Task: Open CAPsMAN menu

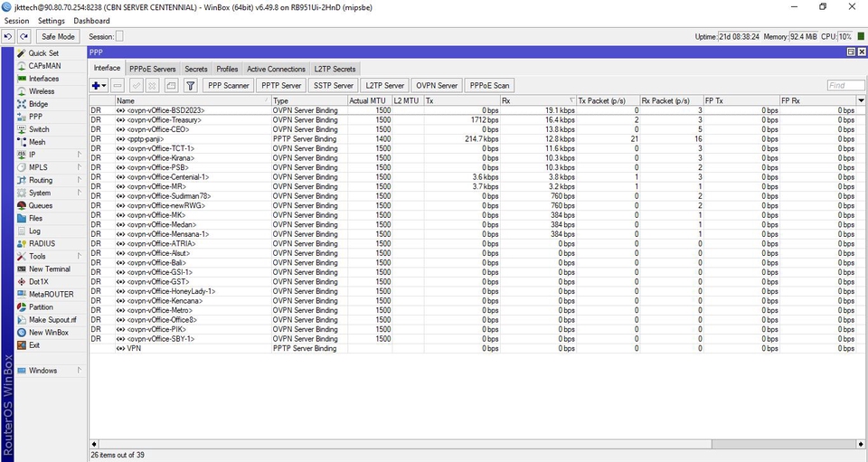Action: 44,66
